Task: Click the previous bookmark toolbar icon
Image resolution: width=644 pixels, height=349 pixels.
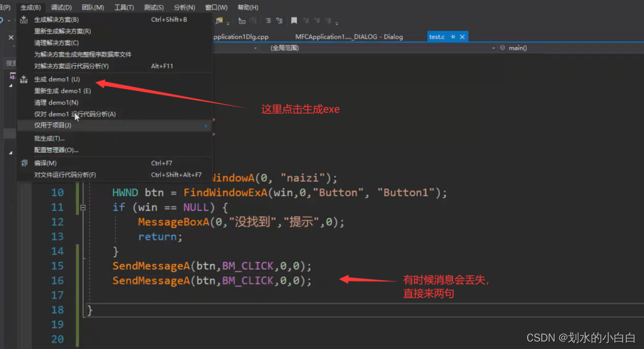Action: click(306, 21)
